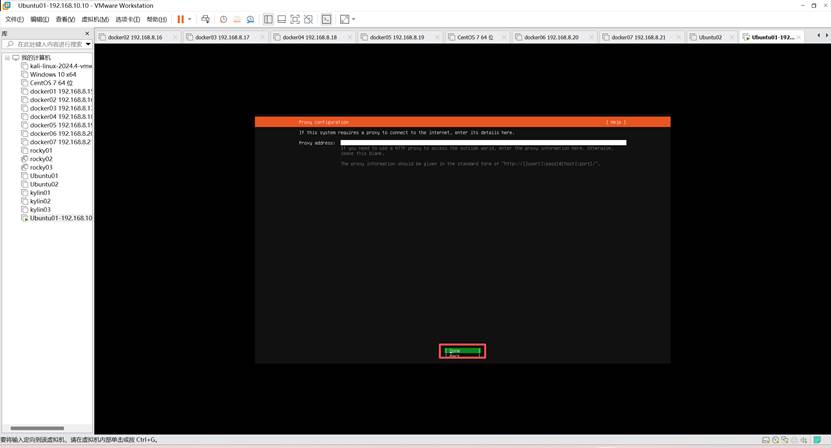Switch to the docker06 192.168.8.20 tab

[554, 37]
